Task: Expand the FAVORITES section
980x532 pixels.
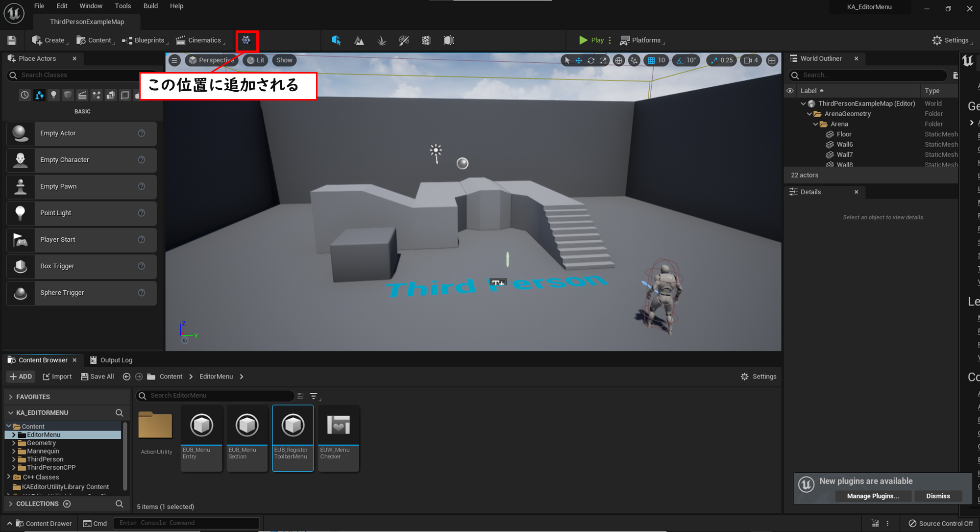Action: pos(11,397)
